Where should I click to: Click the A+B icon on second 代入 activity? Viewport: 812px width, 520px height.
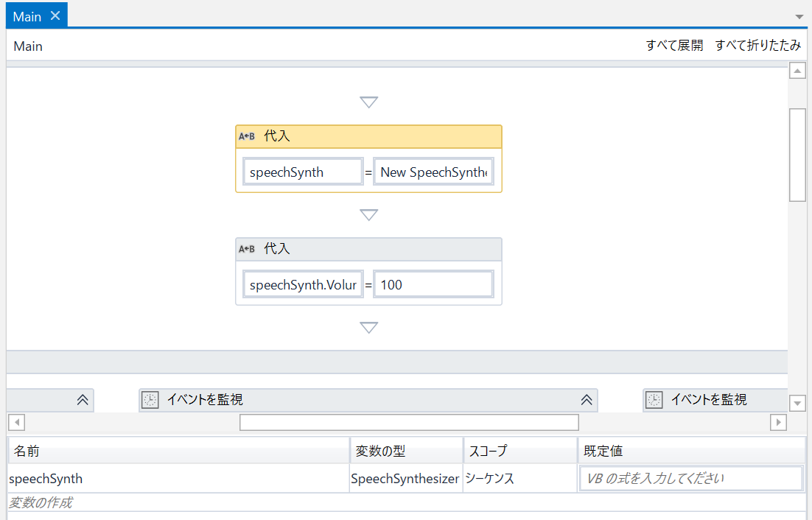(x=247, y=249)
